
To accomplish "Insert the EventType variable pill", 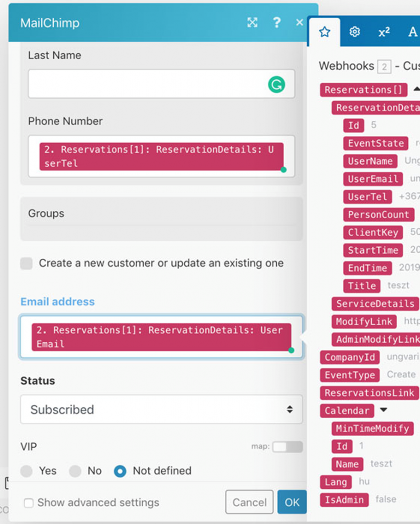I will point(349,375).
